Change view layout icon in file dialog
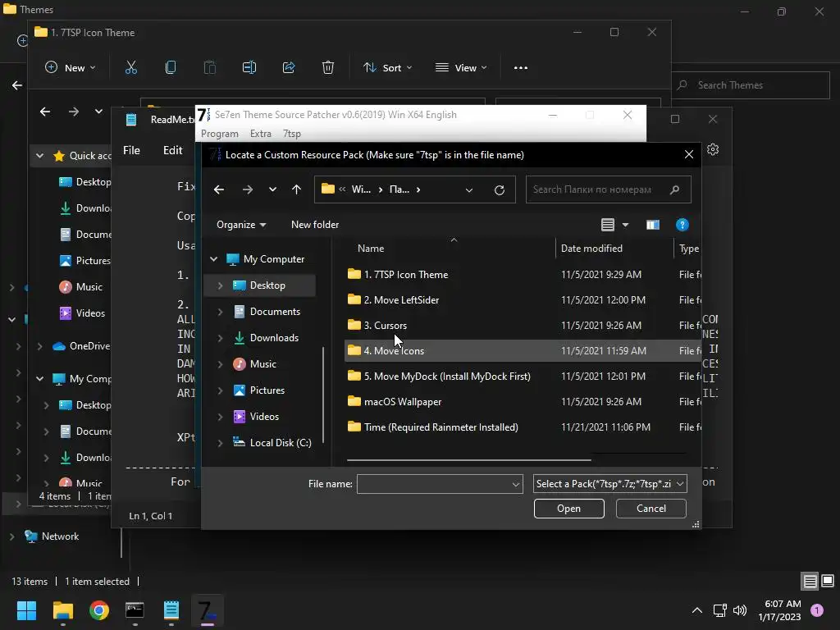This screenshot has width=840, height=630. click(608, 225)
